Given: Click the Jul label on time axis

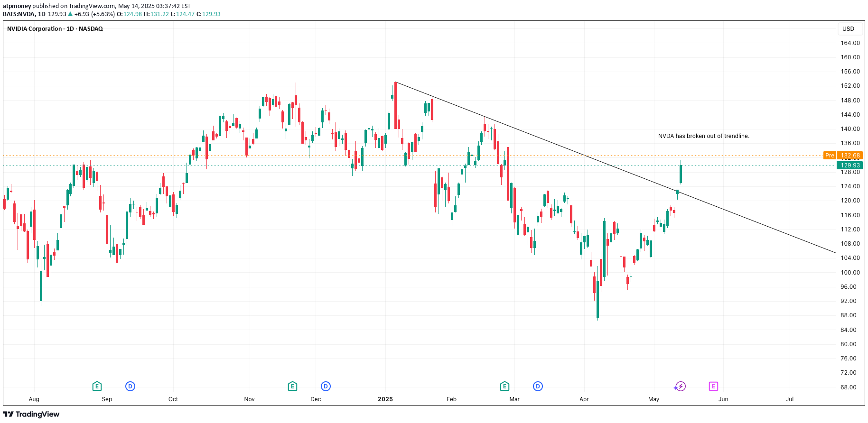Looking at the screenshot, I should [x=790, y=399].
